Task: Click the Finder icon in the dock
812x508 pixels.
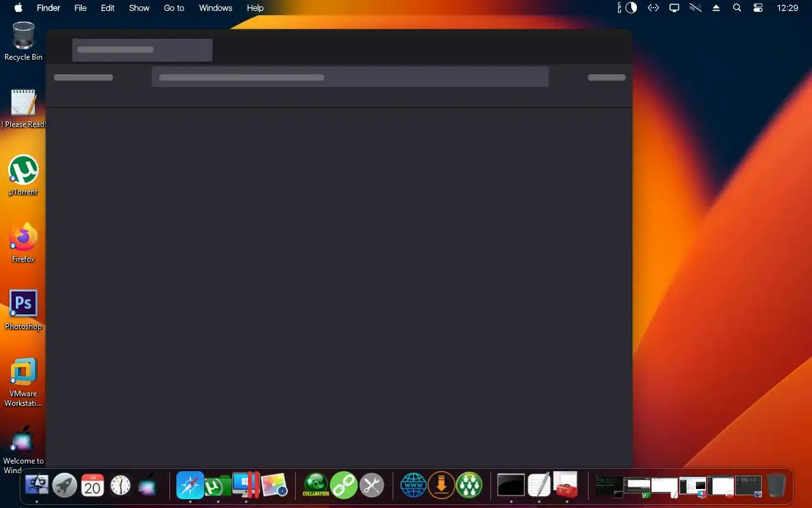Action: point(37,486)
